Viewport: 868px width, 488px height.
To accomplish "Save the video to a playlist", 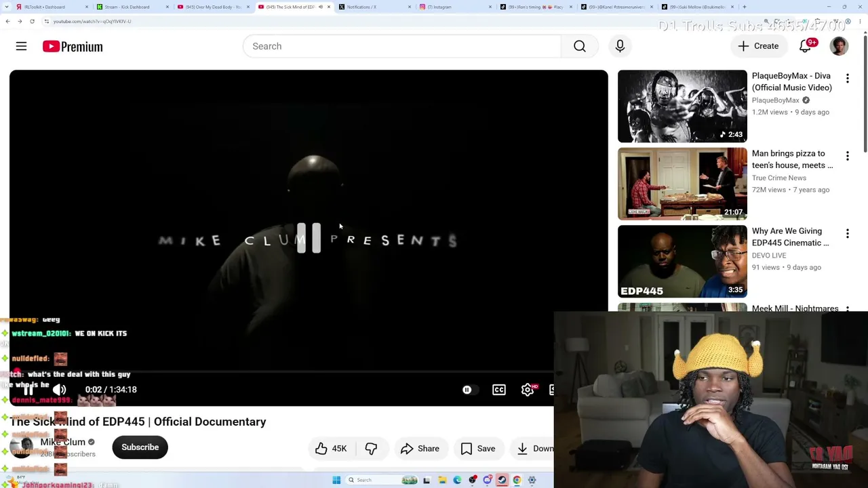I will [x=478, y=448].
